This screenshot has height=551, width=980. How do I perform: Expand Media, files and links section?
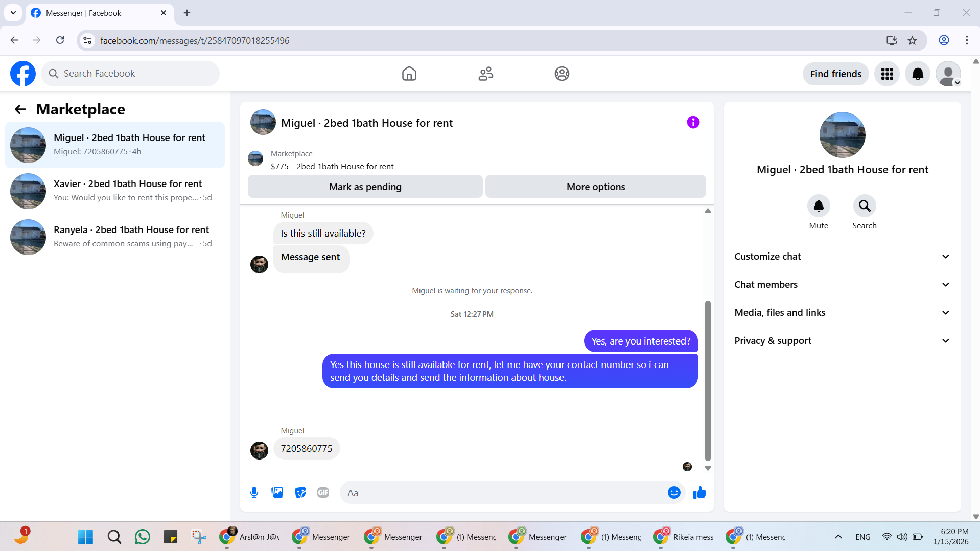(842, 313)
